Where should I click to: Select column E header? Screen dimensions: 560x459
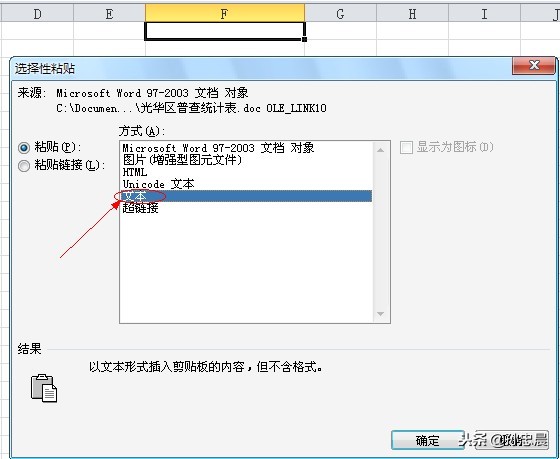click(109, 14)
